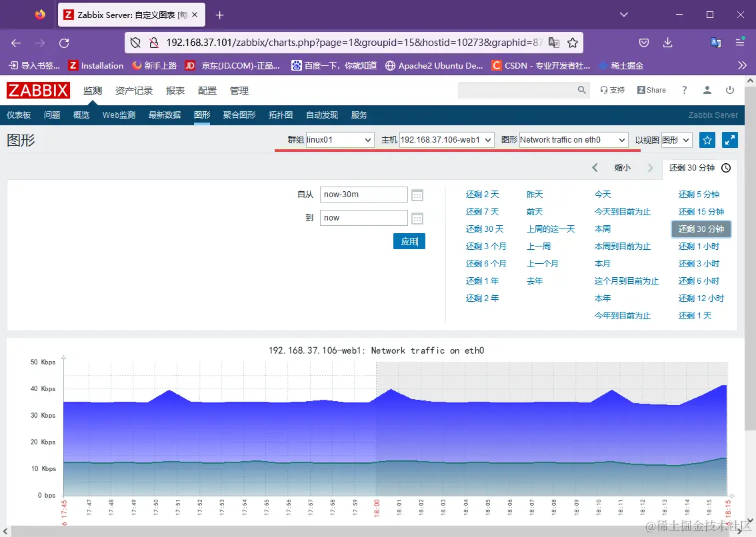Click the 自从 now-30m input field

point(364,195)
